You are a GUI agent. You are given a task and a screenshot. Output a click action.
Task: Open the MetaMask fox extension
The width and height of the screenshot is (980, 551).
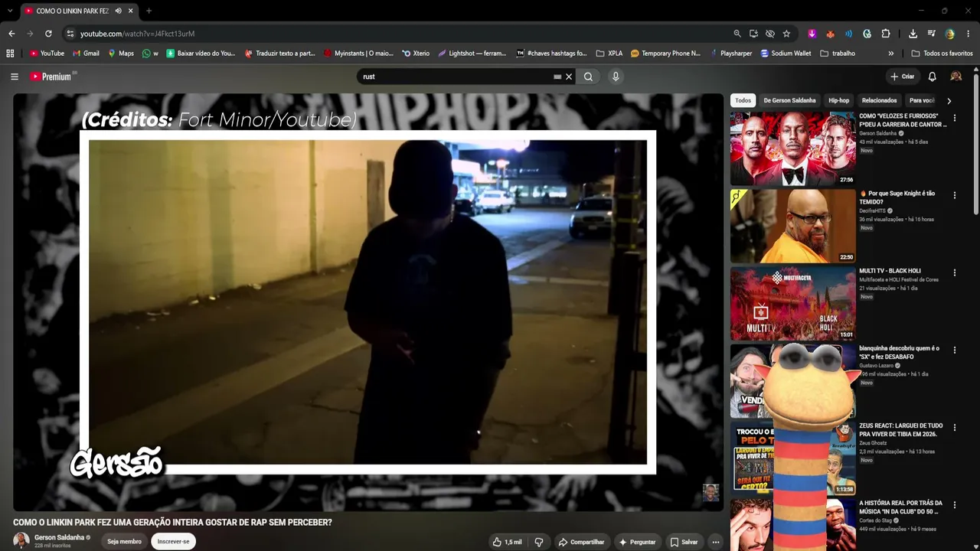pyautogui.click(x=830, y=34)
